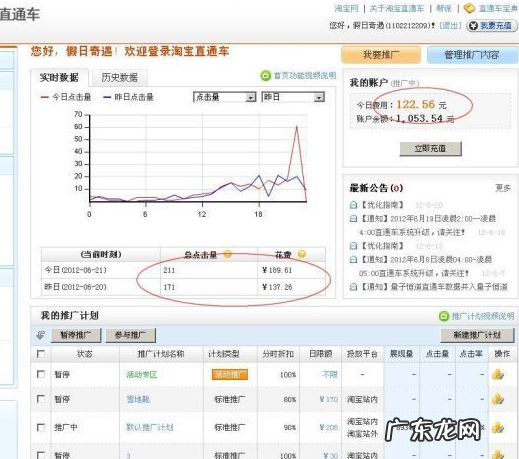This screenshot has width=519, height=459.
Task: Click 更多 in the announcements panel
Action: coord(503,188)
